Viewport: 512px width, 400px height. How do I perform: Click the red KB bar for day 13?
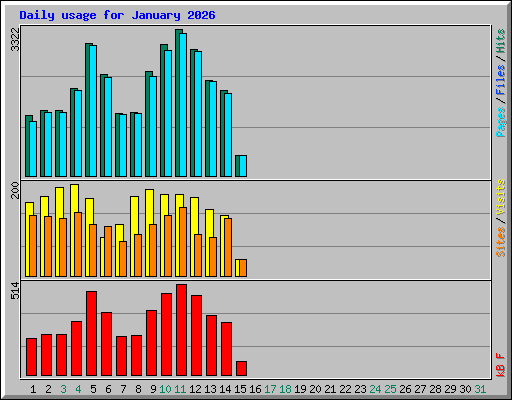(212, 346)
